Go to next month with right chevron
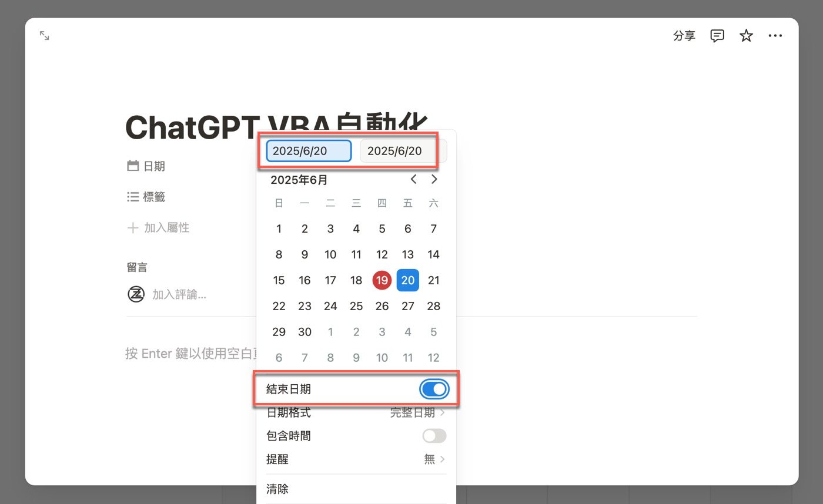Image resolution: width=823 pixels, height=504 pixels. point(434,179)
